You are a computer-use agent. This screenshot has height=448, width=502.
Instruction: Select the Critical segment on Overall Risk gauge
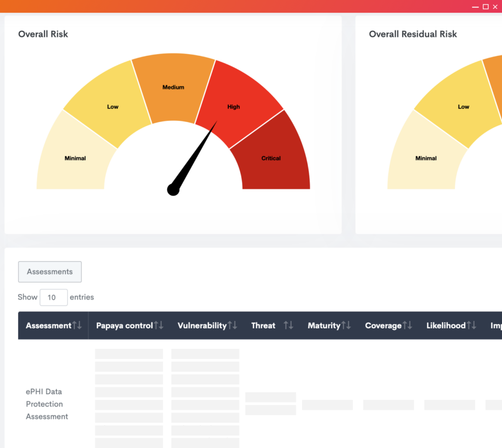pyautogui.click(x=271, y=158)
